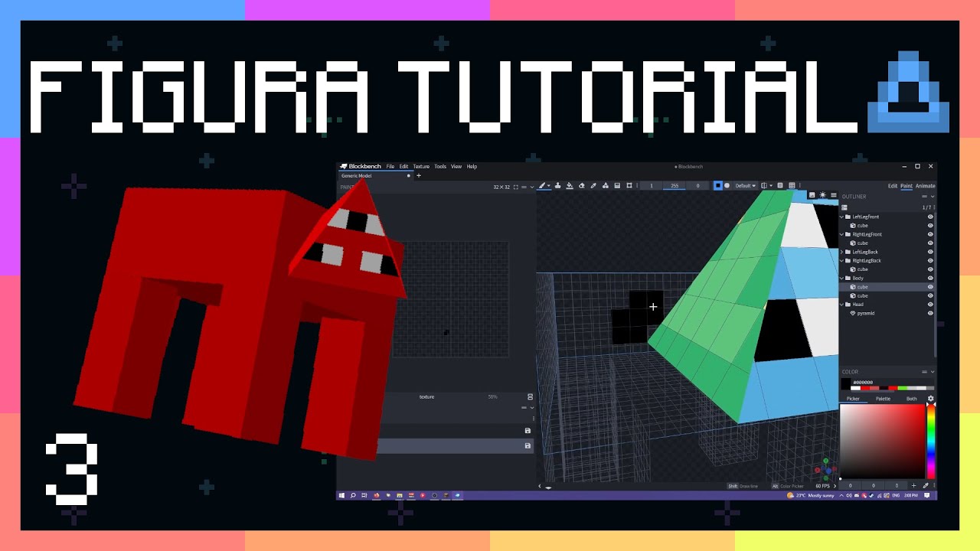Viewport: 980px width, 551px height.
Task: Select the Generic Model project tab
Action: point(376,175)
